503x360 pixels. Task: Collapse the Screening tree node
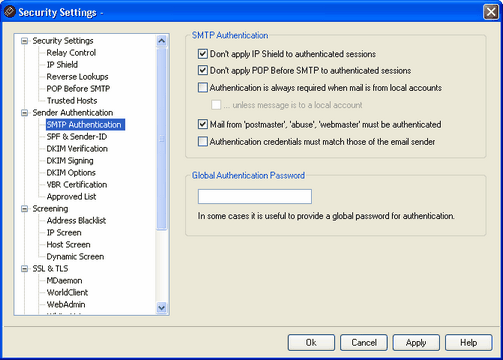pos(24,209)
